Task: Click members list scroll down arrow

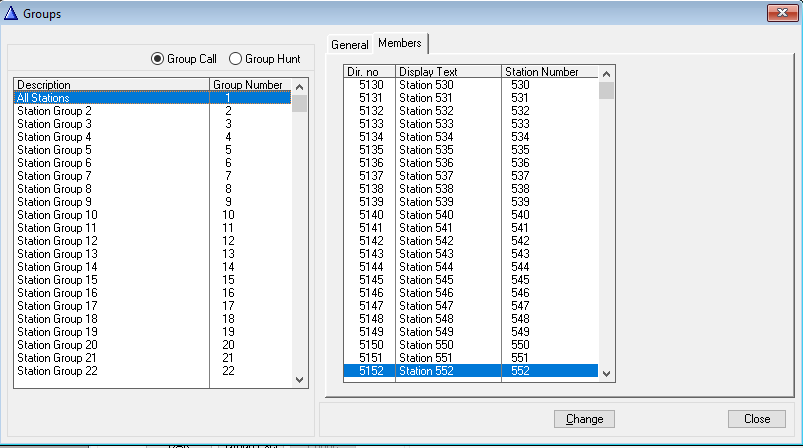Action: (606, 372)
